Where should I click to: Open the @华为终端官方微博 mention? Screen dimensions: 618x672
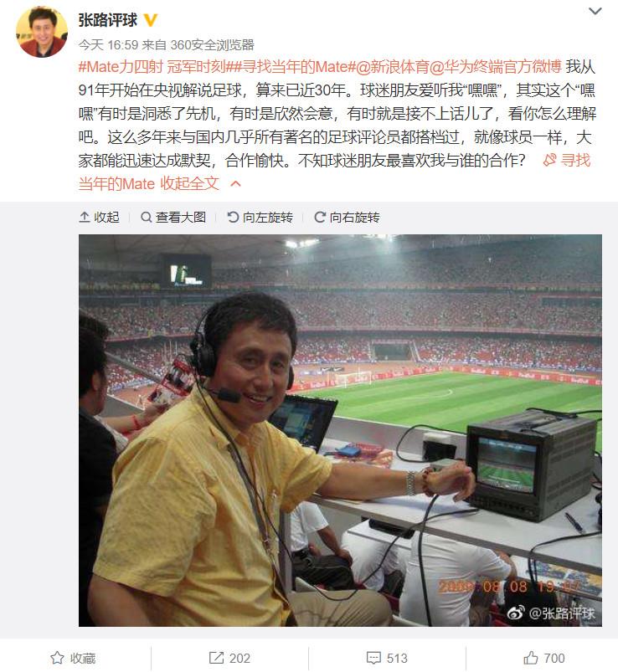tap(496, 66)
